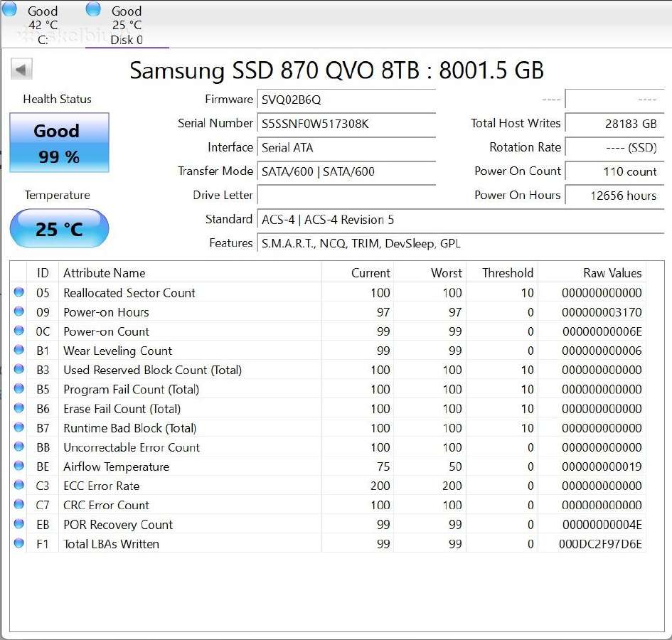Click Rotation Rate value ---- (SSD)

(x=614, y=148)
